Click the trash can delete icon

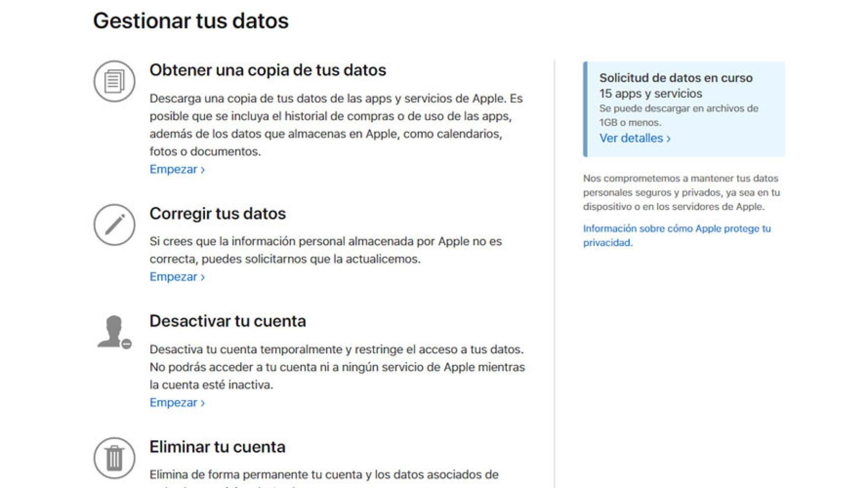pos(114,458)
